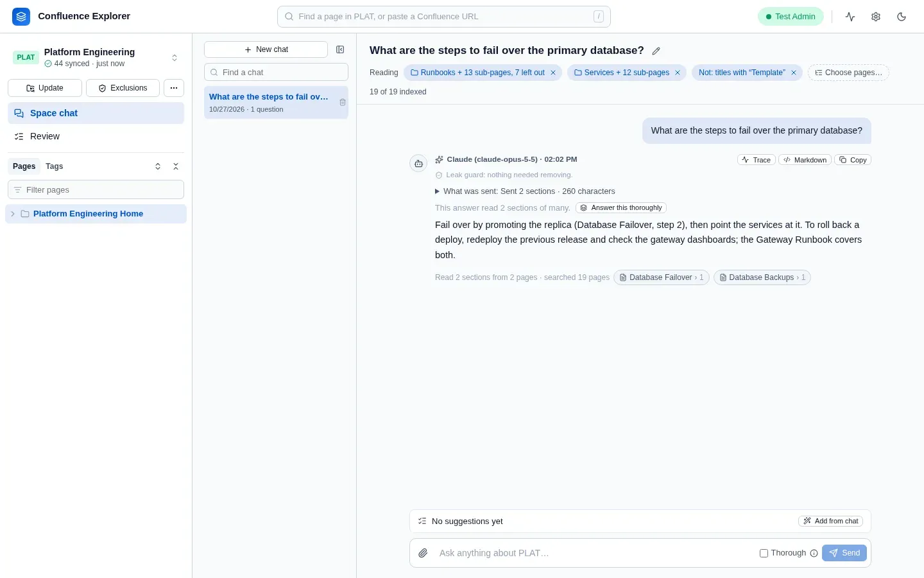
Task: Focus the Find a page search box
Action: (x=444, y=17)
